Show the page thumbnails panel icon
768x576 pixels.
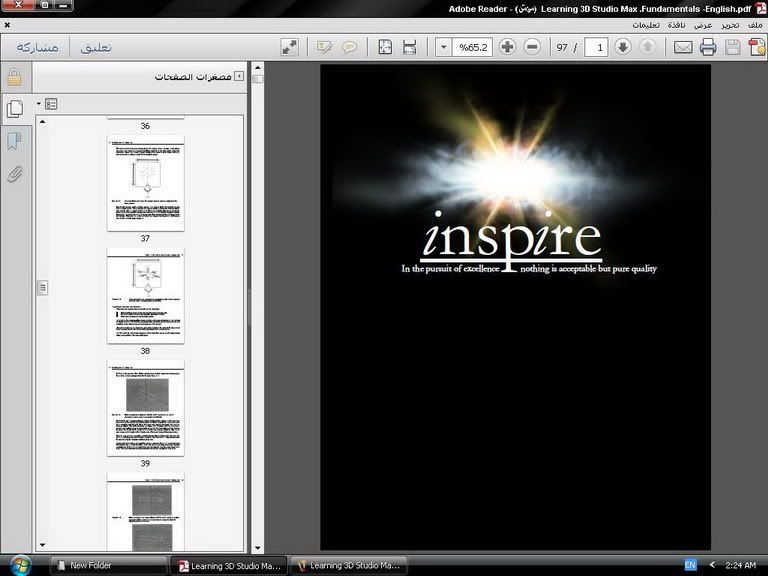pyautogui.click(x=15, y=109)
